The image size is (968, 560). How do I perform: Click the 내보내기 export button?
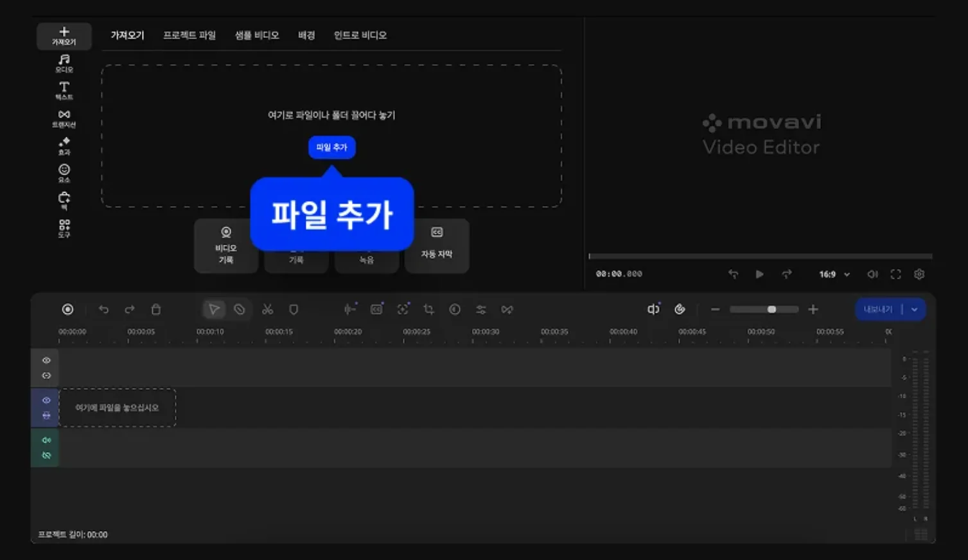[878, 310]
